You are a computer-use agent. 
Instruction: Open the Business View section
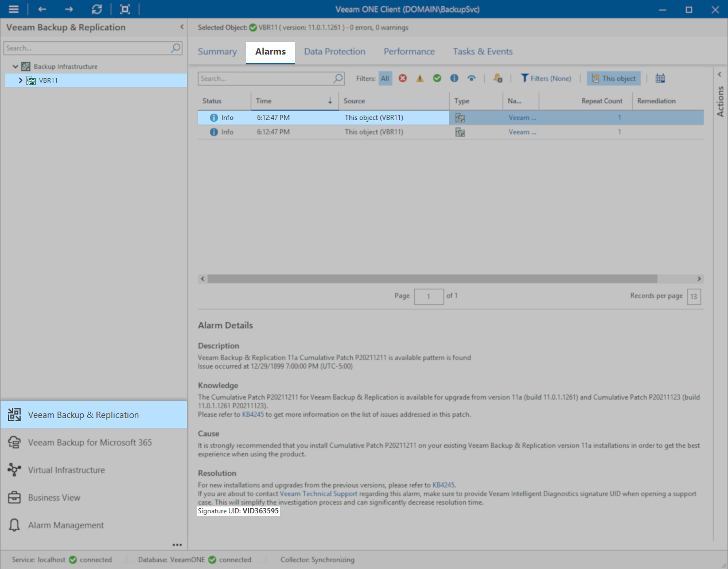coord(94,497)
